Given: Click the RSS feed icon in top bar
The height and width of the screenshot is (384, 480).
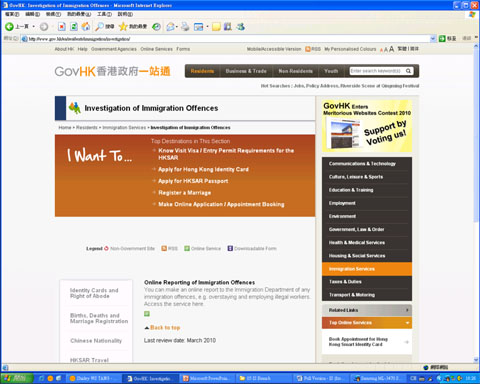Looking at the screenshot, I should (x=308, y=49).
